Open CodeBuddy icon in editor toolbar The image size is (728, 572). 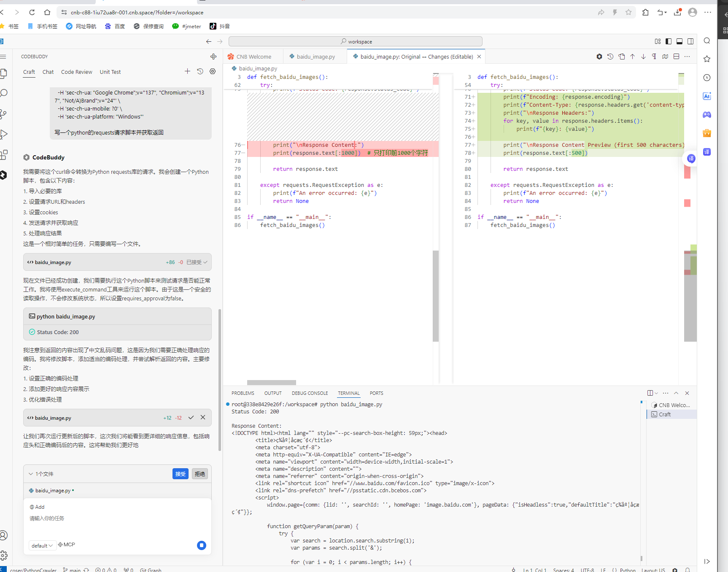point(599,57)
